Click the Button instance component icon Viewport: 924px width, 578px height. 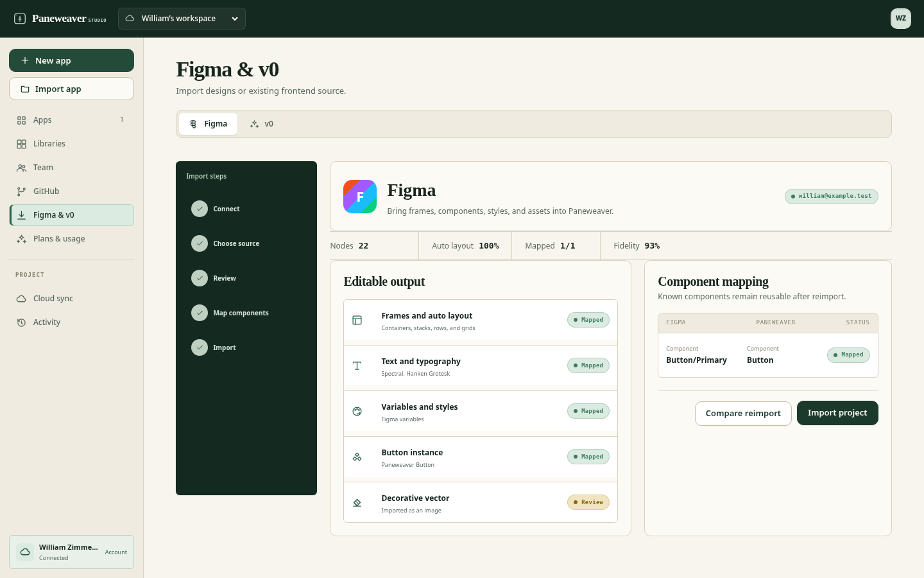pos(357,457)
